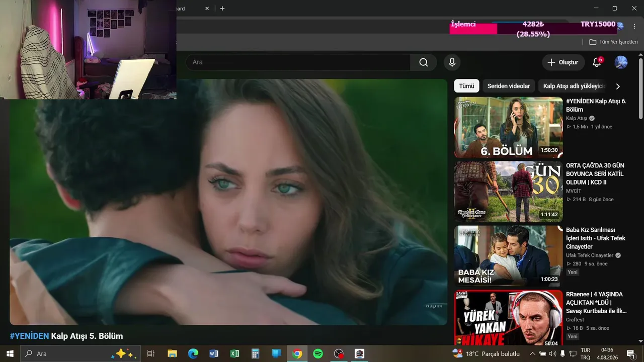Open the Calculator app from the taskbar

255,353
